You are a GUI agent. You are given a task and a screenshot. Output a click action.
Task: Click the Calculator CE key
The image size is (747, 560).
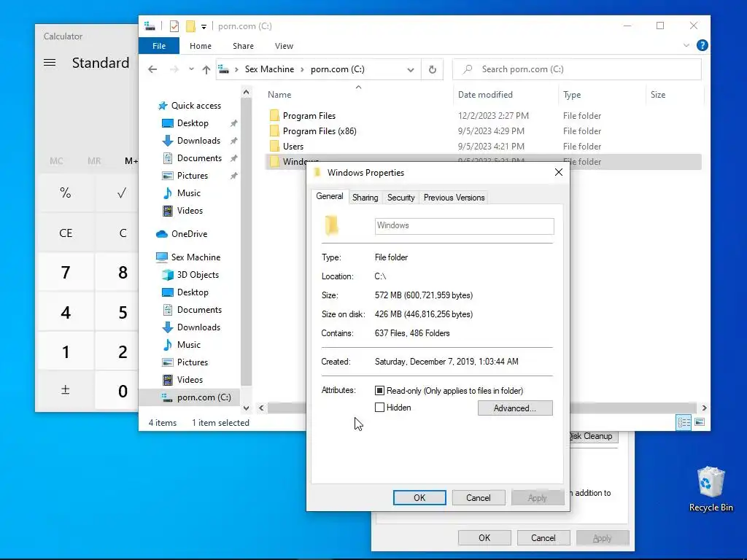66,233
